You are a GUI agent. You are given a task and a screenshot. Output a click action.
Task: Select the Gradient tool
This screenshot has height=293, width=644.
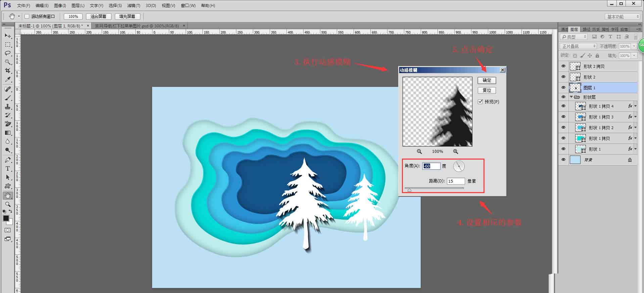pyautogui.click(x=8, y=133)
